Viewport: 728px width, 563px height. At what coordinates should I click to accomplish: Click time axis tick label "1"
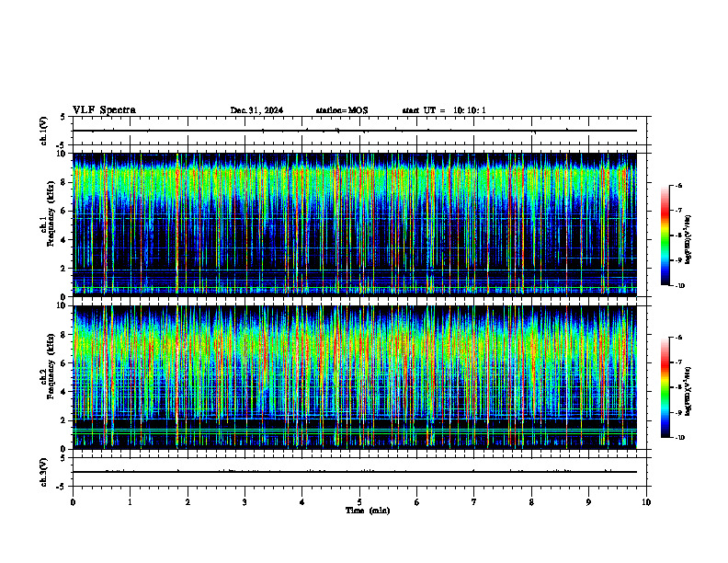click(x=131, y=502)
